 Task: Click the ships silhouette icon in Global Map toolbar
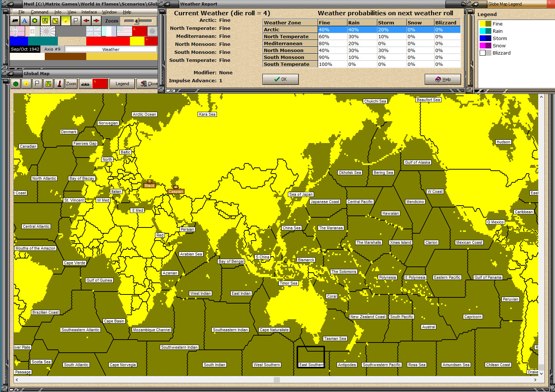85,84
